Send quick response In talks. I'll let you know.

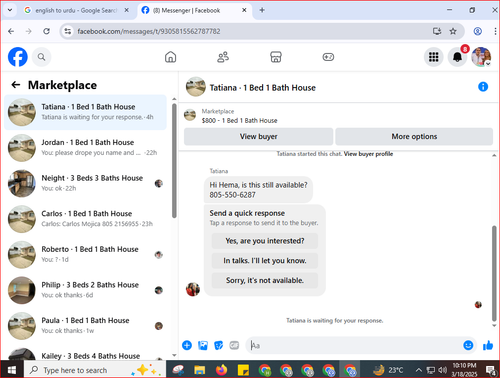tap(265, 261)
